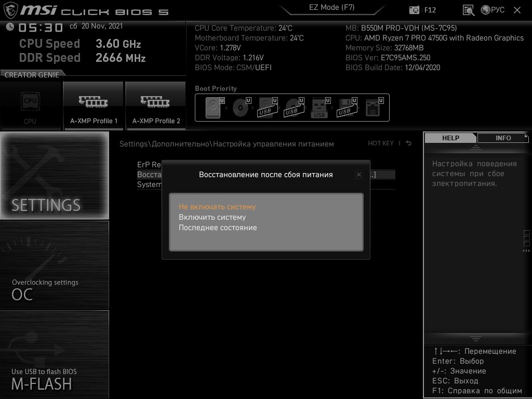Select the CPU Creator Genie tile

[31, 105]
